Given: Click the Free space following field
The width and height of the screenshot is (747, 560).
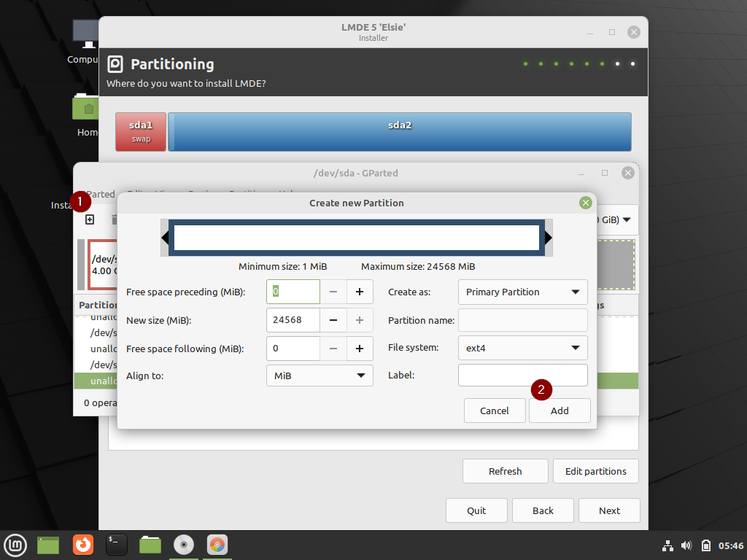Looking at the screenshot, I should click(293, 349).
